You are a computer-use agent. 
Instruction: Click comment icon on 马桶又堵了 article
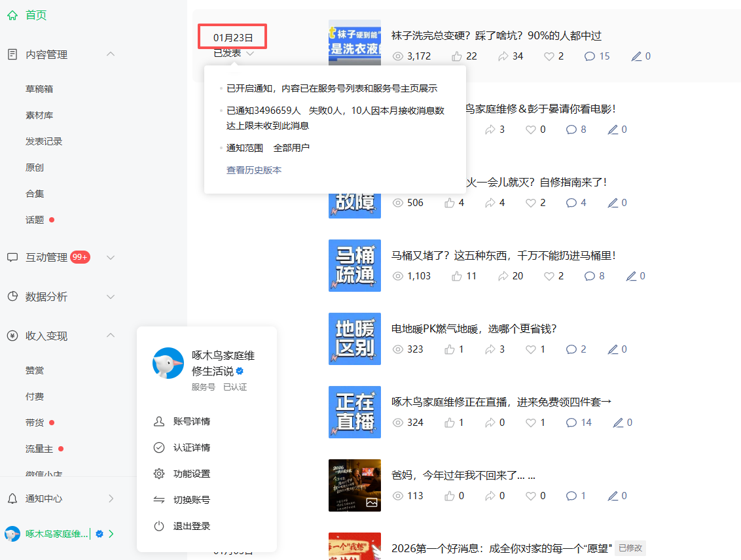click(589, 276)
